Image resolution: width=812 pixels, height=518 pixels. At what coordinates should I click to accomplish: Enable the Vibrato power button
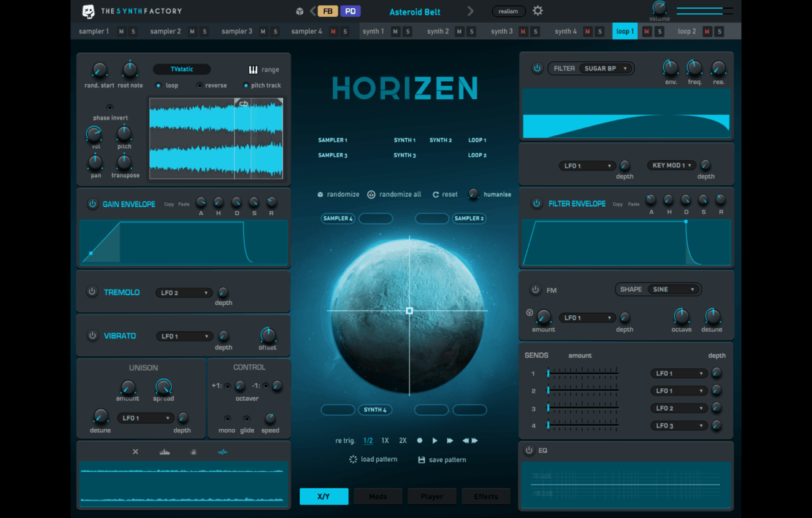(92, 336)
